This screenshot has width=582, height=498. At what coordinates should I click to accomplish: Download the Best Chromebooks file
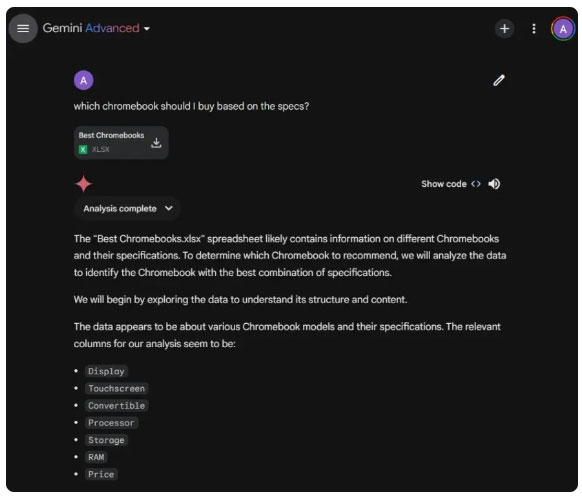point(156,143)
